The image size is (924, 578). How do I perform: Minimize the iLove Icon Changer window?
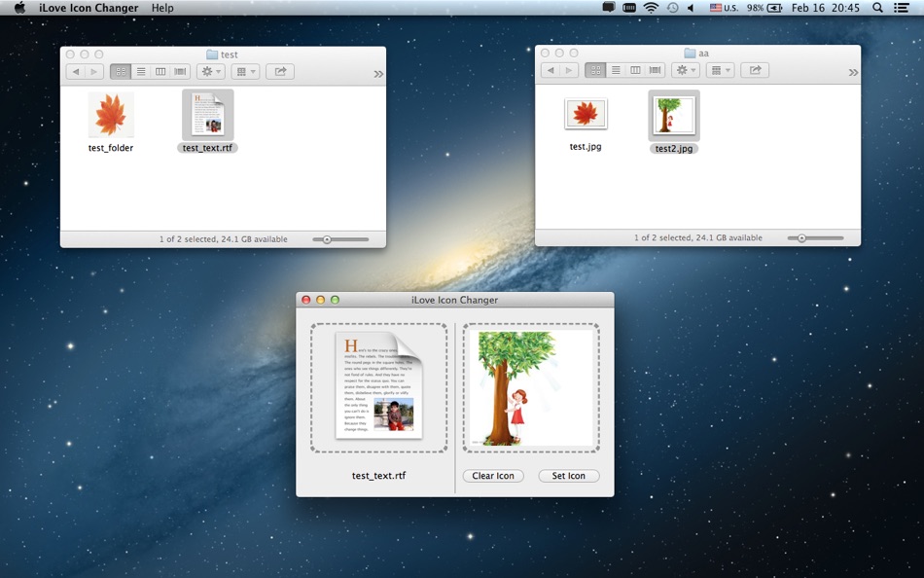(x=321, y=300)
